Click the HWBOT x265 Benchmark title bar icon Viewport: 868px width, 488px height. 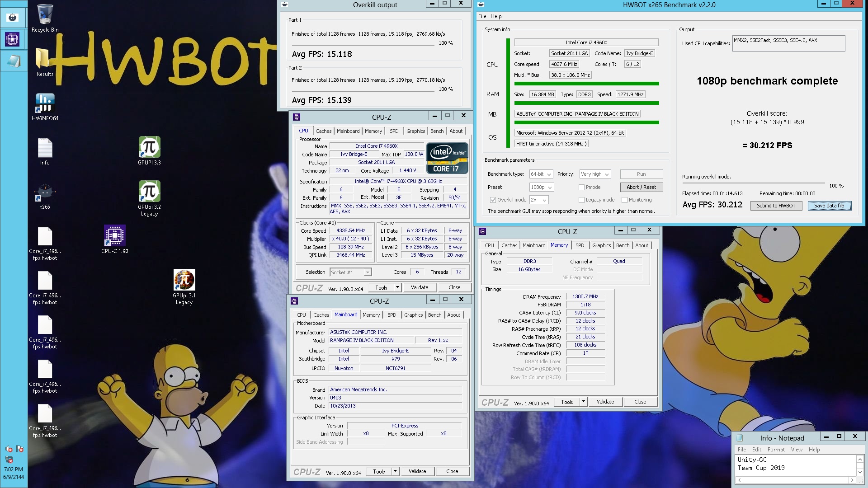coord(481,5)
